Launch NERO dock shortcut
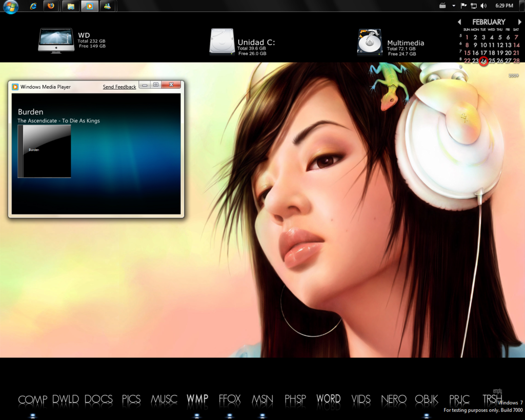This screenshot has height=420, width=525. tap(394, 399)
